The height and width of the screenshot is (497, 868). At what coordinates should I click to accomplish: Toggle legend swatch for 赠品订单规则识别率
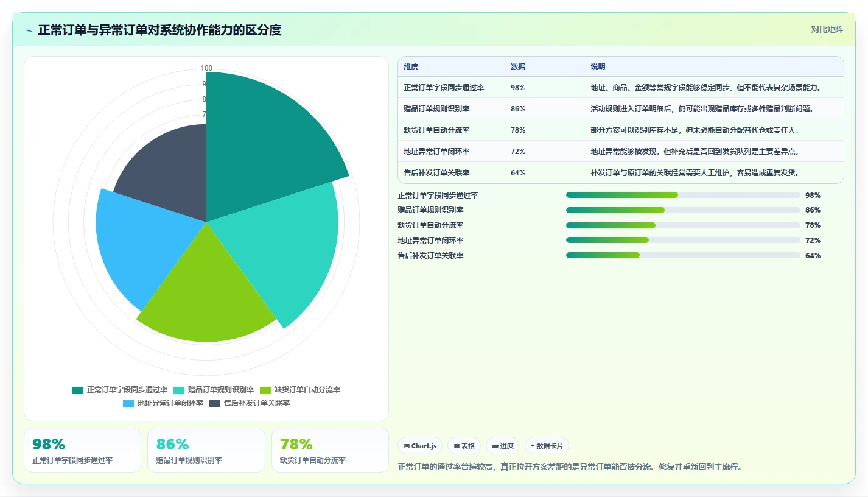[179, 390]
